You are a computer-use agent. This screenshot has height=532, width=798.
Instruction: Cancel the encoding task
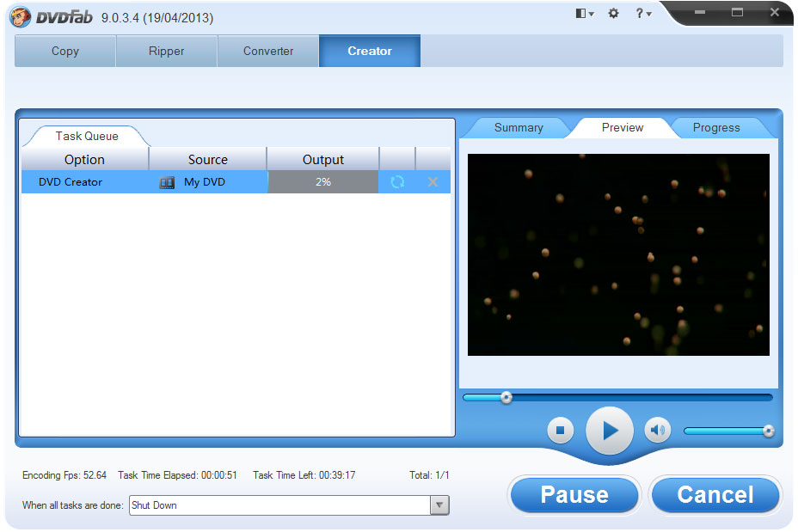pos(715,494)
